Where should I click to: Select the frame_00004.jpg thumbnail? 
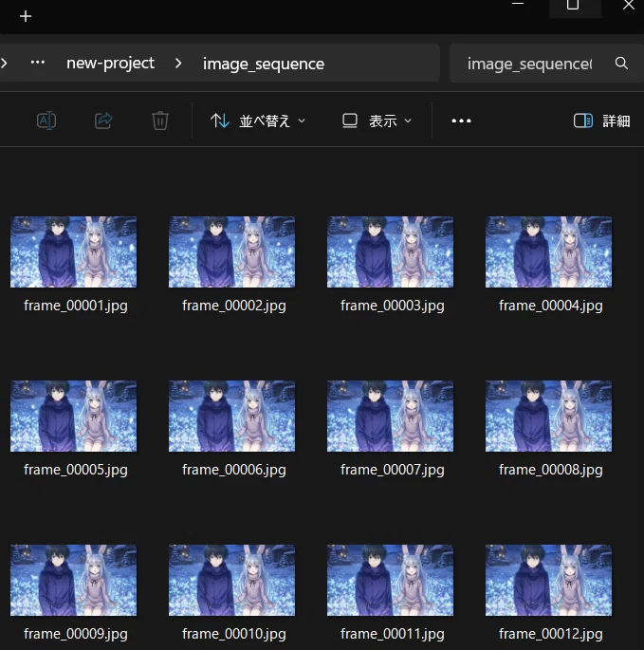pyautogui.click(x=548, y=251)
